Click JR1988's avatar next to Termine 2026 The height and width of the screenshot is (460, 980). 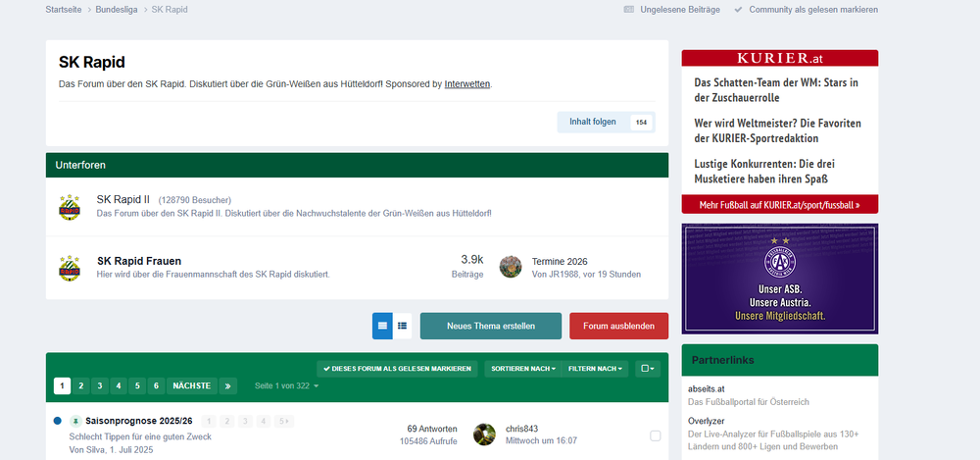coord(511,267)
